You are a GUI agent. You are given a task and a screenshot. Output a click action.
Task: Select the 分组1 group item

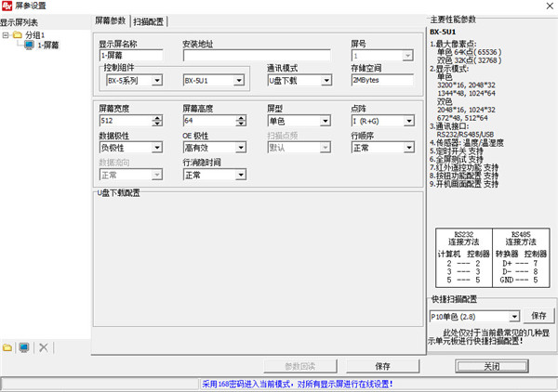coord(35,34)
